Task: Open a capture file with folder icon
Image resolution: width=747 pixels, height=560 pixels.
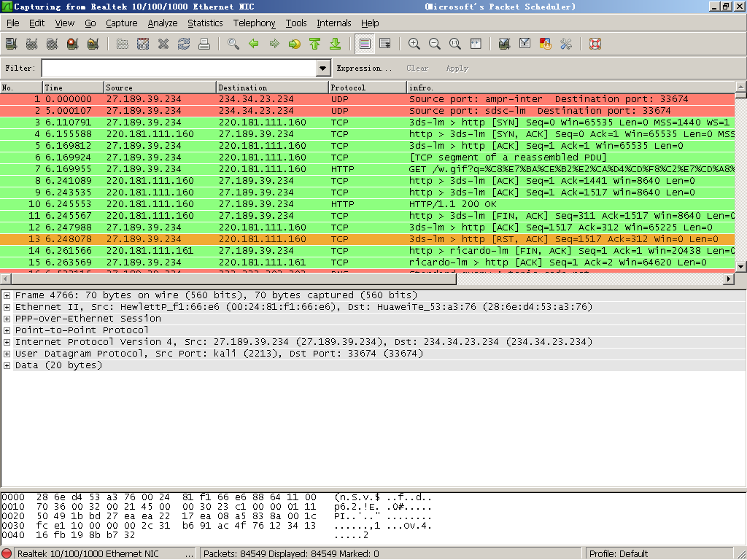Action: click(123, 44)
